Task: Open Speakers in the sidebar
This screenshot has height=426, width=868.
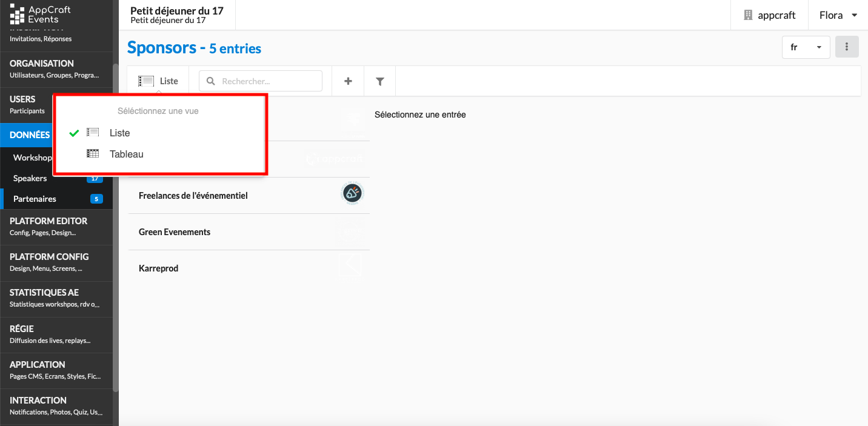Action: tap(30, 178)
